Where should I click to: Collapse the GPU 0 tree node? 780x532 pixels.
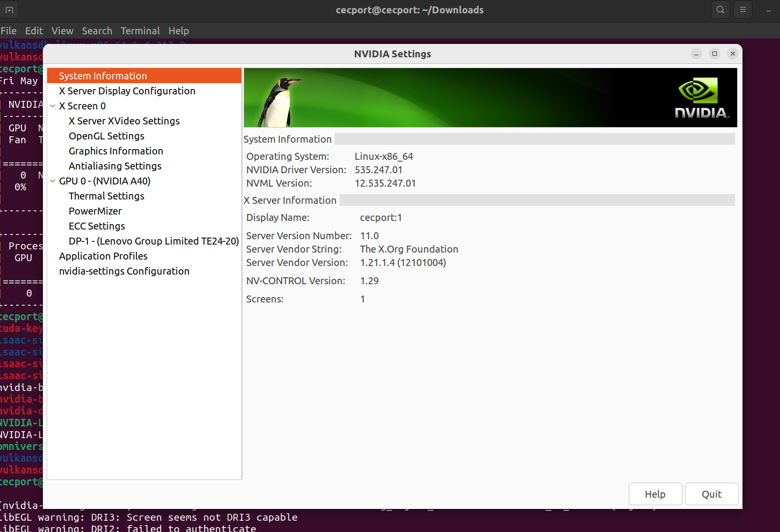coord(53,181)
